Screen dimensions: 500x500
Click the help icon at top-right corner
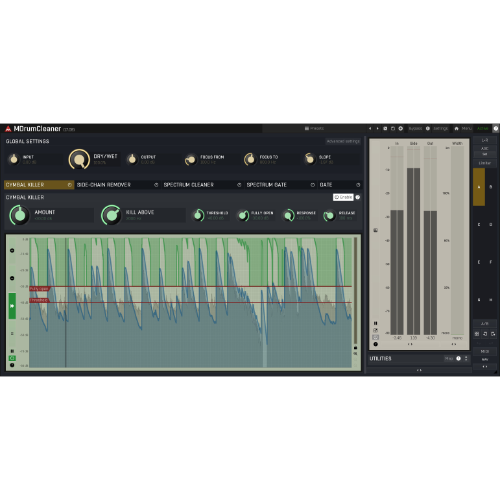coord(496,128)
